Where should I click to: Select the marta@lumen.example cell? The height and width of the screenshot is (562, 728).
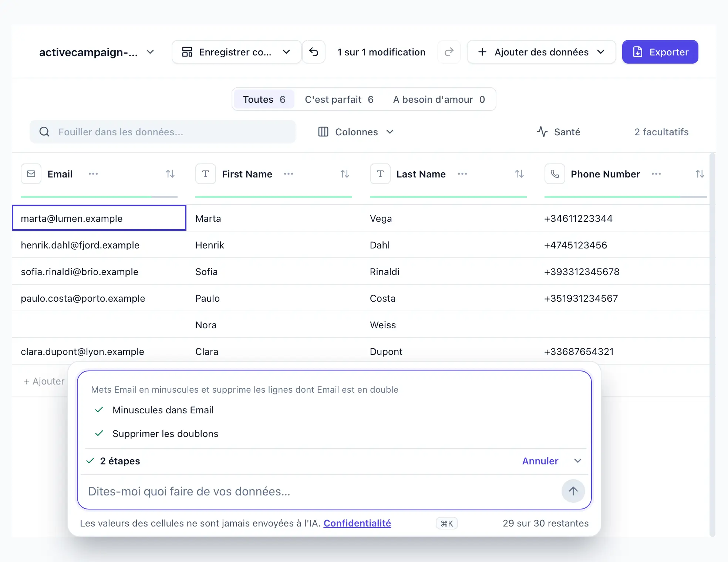click(99, 218)
